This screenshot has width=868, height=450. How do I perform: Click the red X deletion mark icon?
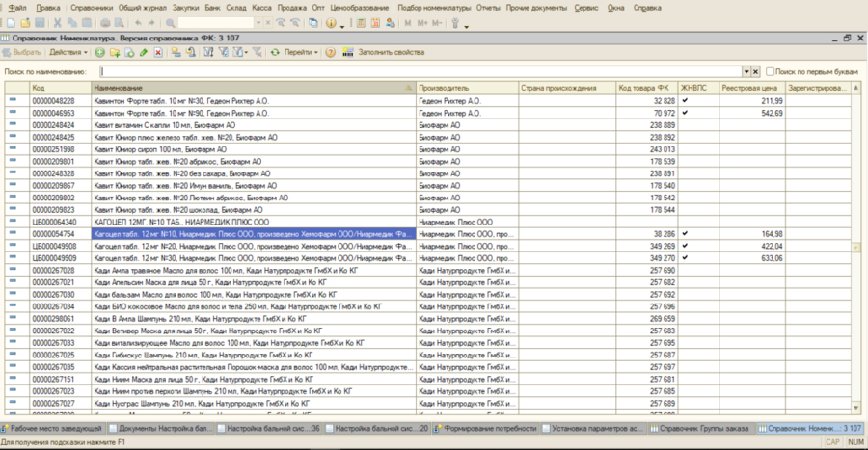(x=158, y=53)
